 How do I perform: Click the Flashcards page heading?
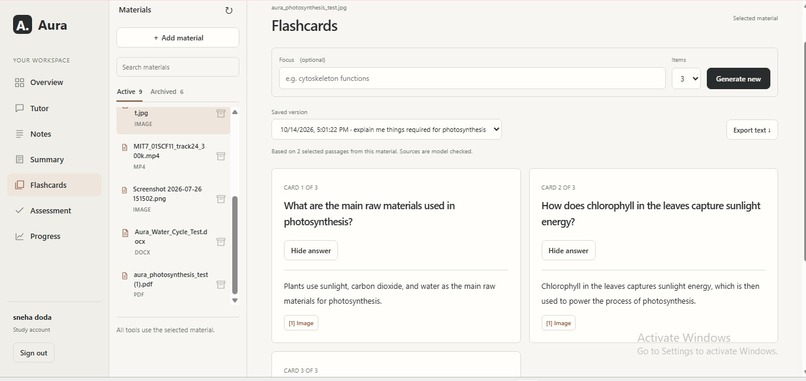click(x=304, y=26)
